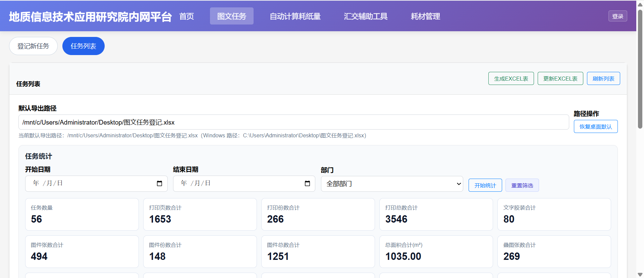Click 恢复桌面默认 path button
The image size is (644, 278).
pos(596,127)
